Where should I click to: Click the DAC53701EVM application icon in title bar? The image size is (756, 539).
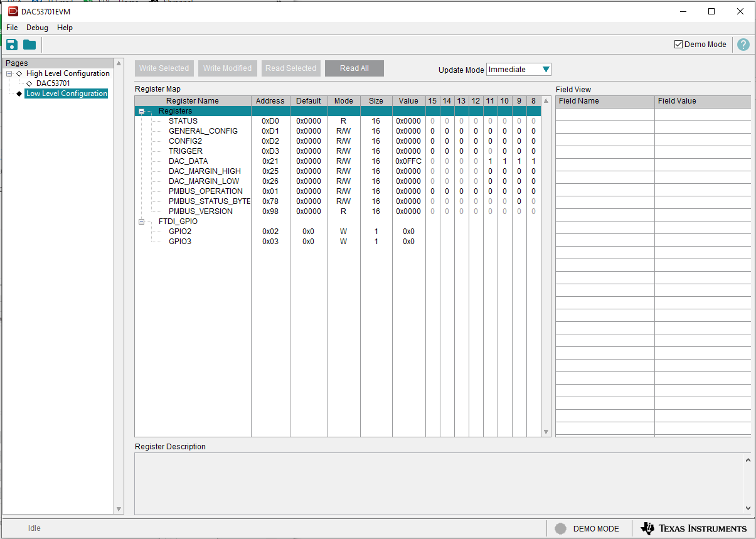pyautogui.click(x=14, y=11)
